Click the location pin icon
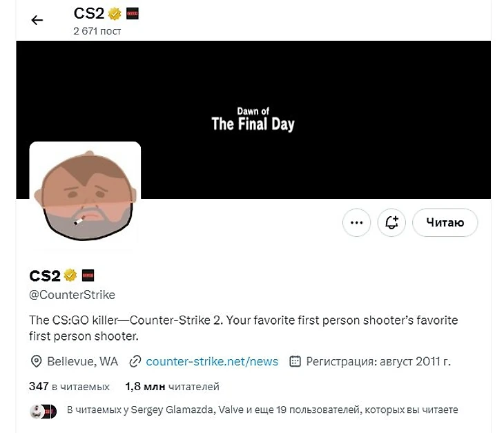The width and height of the screenshot is (504, 433). click(36, 361)
